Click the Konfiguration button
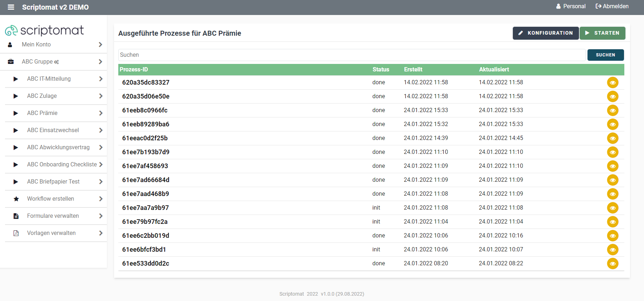The width and height of the screenshot is (644, 301). tap(545, 33)
